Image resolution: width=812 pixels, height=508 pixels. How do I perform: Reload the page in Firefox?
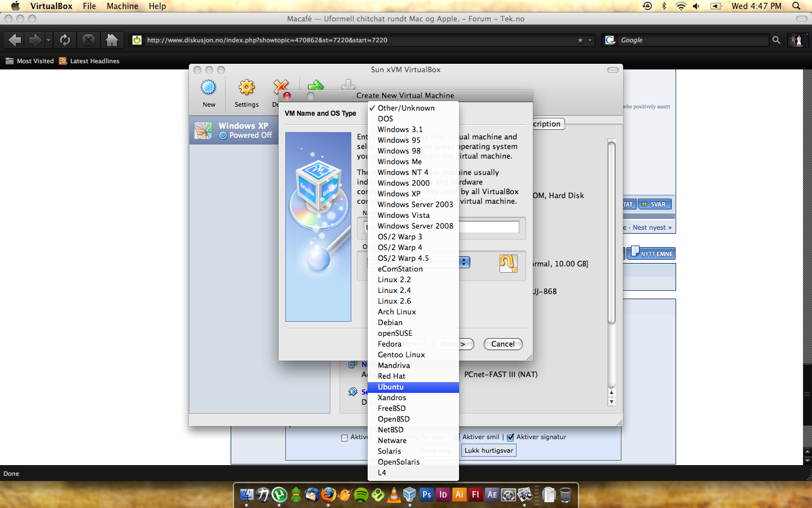point(65,40)
